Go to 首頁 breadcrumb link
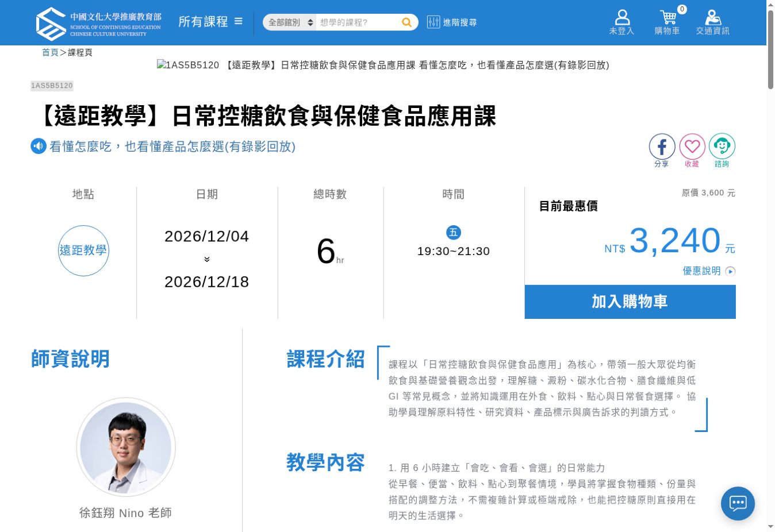775x532 pixels. click(50, 52)
